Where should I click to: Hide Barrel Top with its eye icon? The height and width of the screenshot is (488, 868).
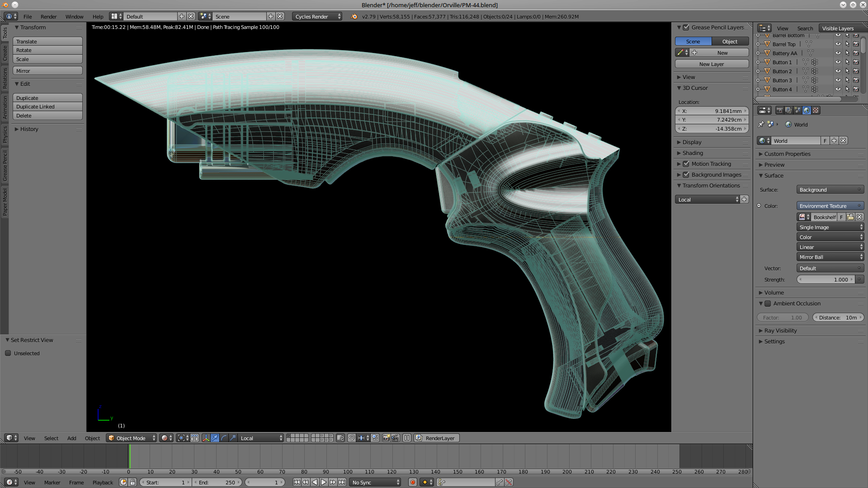click(838, 44)
